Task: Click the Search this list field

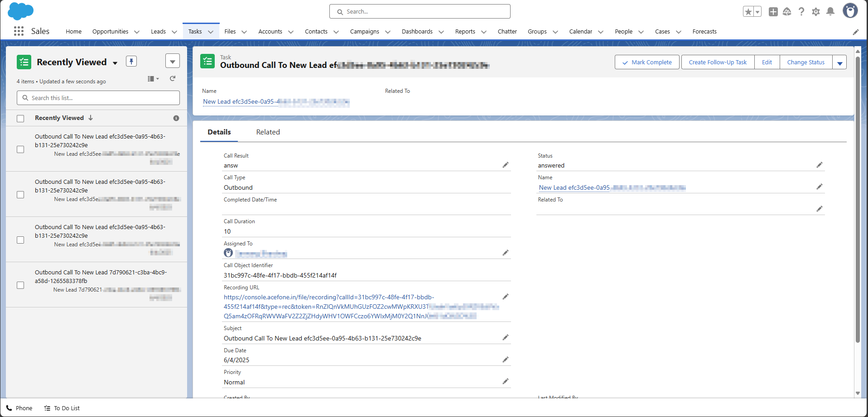Action: point(98,98)
